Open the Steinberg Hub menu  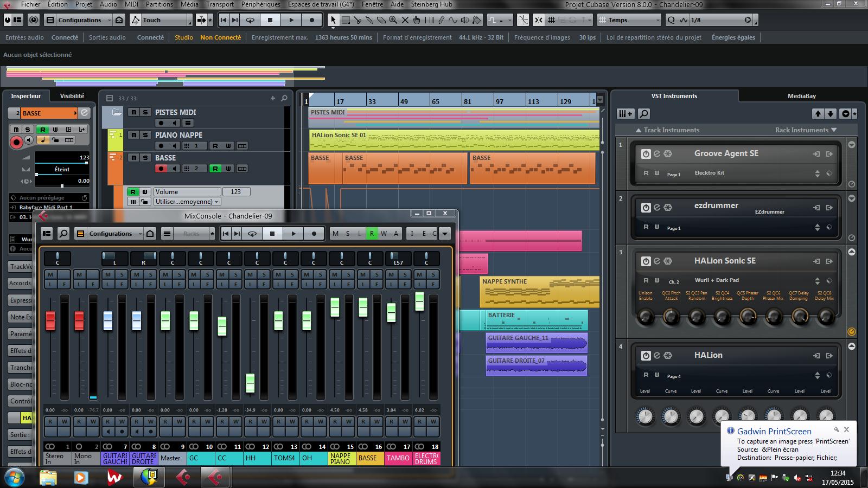point(431,4)
